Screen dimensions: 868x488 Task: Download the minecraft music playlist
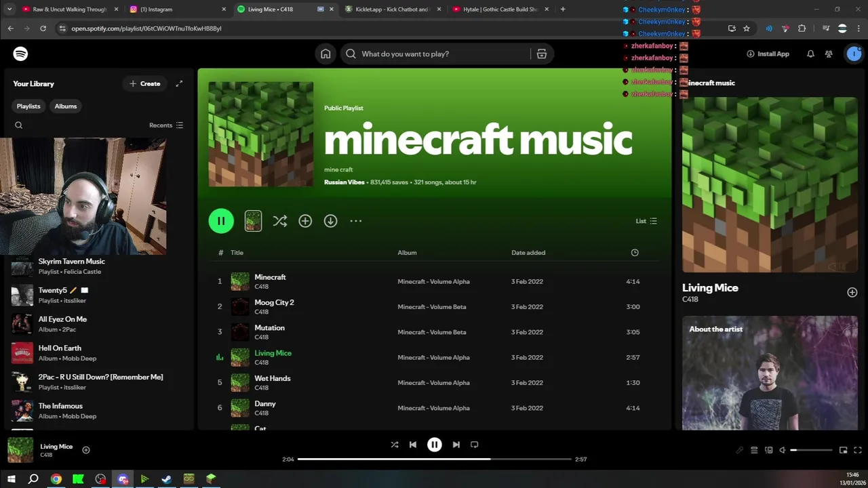click(330, 221)
